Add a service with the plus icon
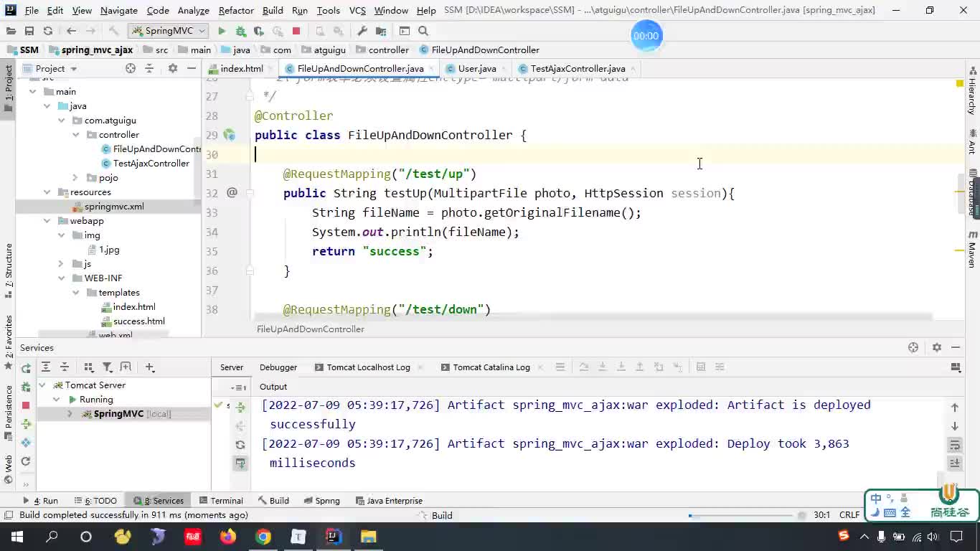Viewport: 980px width, 551px height. click(149, 367)
